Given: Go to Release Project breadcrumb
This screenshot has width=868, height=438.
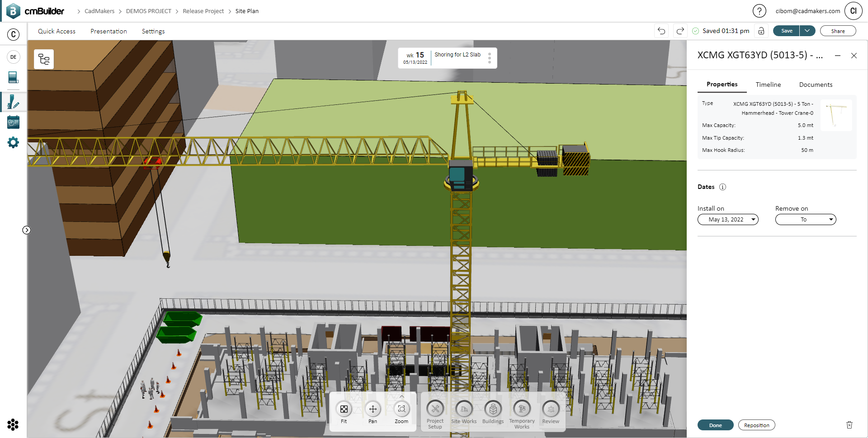Looking at the screenshot, I should click(x=203, y=11).
